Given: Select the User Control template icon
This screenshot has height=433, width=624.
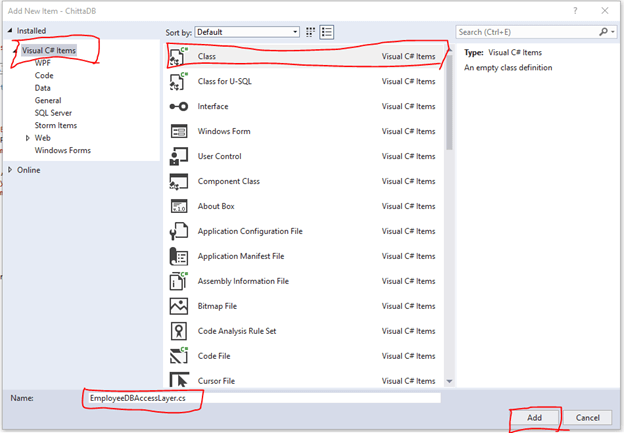Looking at the screenshot, I should [179, 156].
